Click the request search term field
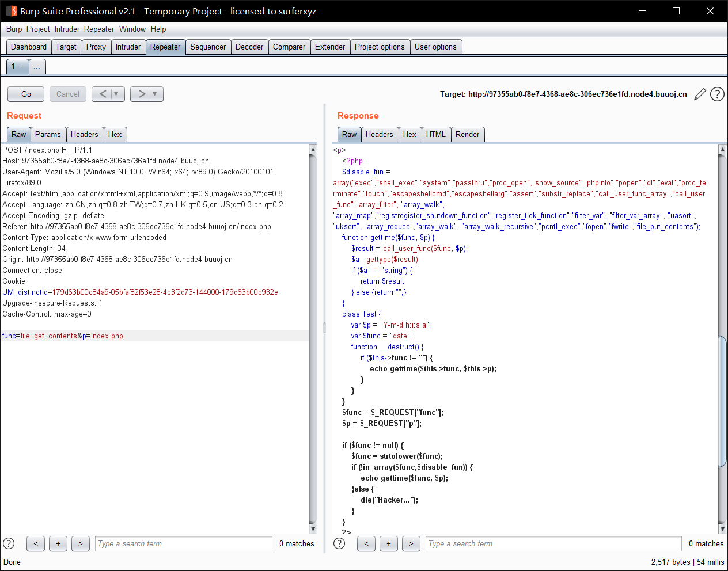The image size is (728, 571). 184,543
